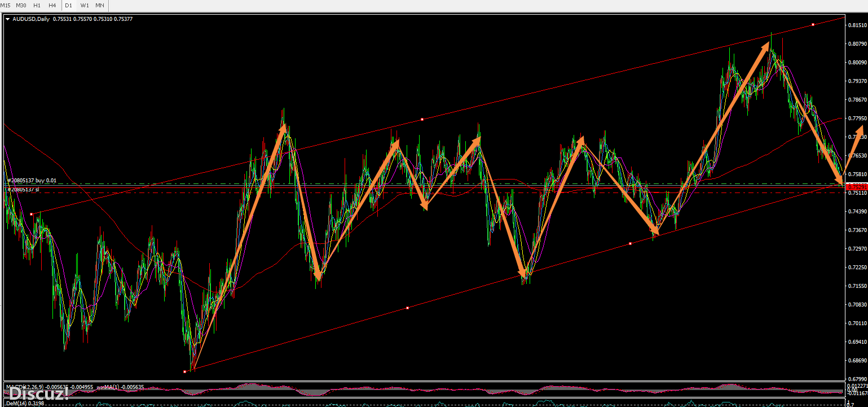
Task: Click the 0.70110 price scale label
Action: point(858,323)
